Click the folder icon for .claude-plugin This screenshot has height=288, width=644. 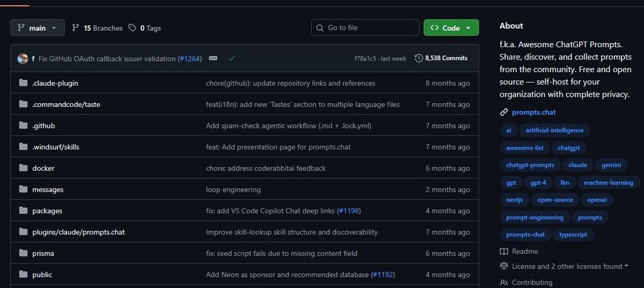pos(23,83)
